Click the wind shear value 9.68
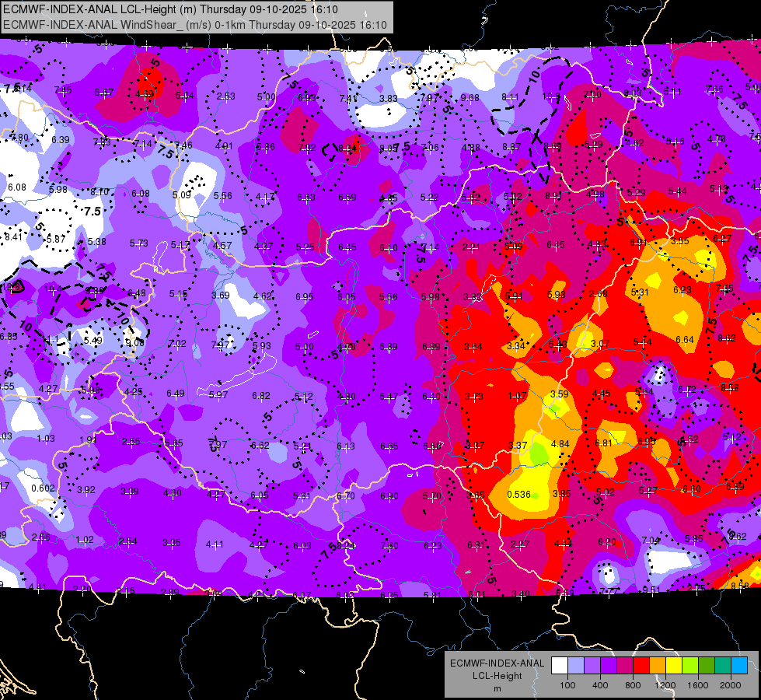The height and width of the screenshot is (700, 761). [470, 98]
